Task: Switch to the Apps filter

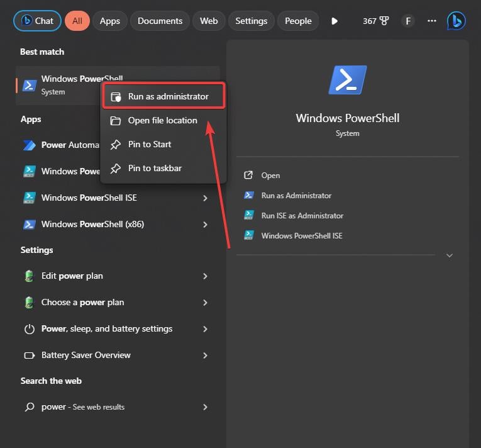Action: pos(110,21)
